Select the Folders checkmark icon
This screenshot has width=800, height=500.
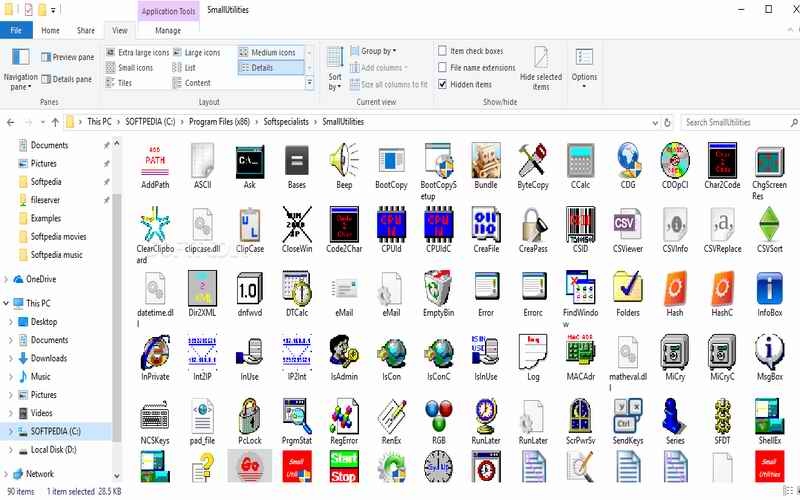coord(627,289)
